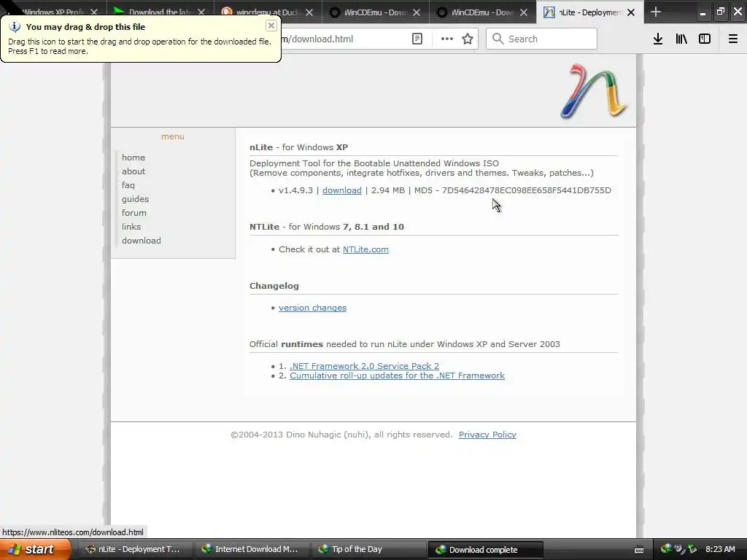Click the info icon in tooltip balloon

tap(15, 27)
